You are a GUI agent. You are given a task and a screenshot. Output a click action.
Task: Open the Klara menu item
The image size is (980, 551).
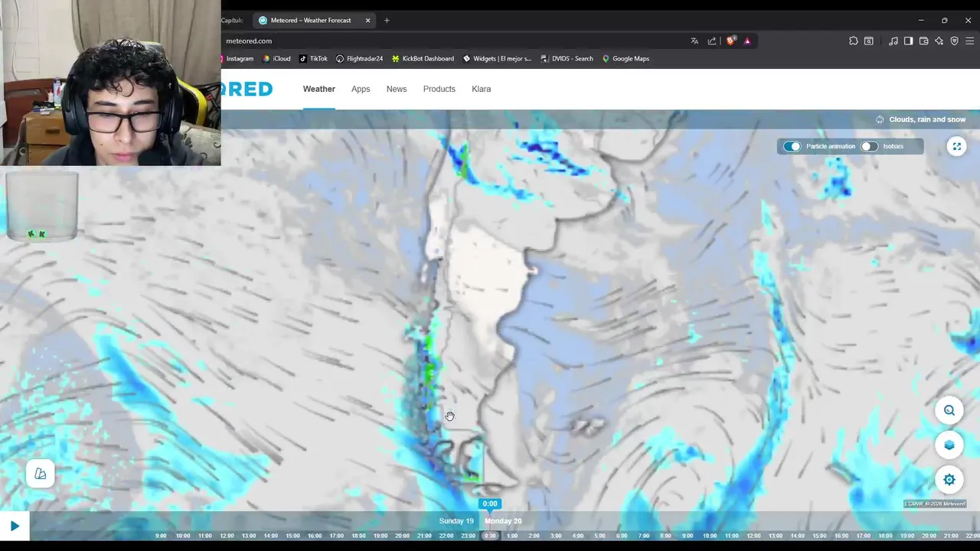coord(482,89)
